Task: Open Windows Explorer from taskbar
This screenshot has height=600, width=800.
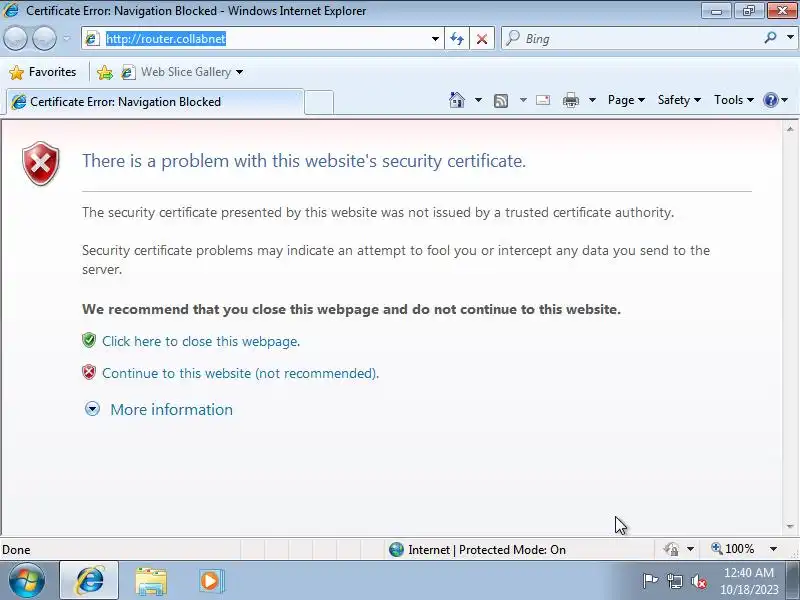Action: pyautogui.click(x=151, y=581)
